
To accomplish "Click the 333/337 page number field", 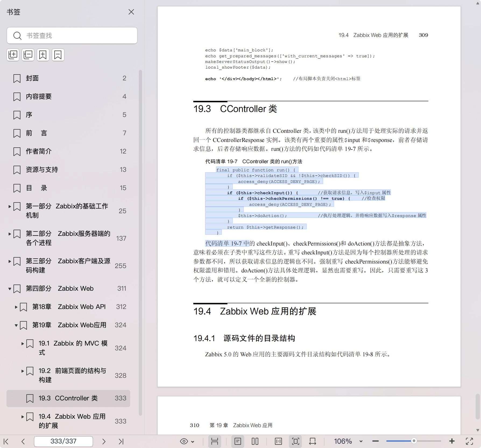I will 63,441.
